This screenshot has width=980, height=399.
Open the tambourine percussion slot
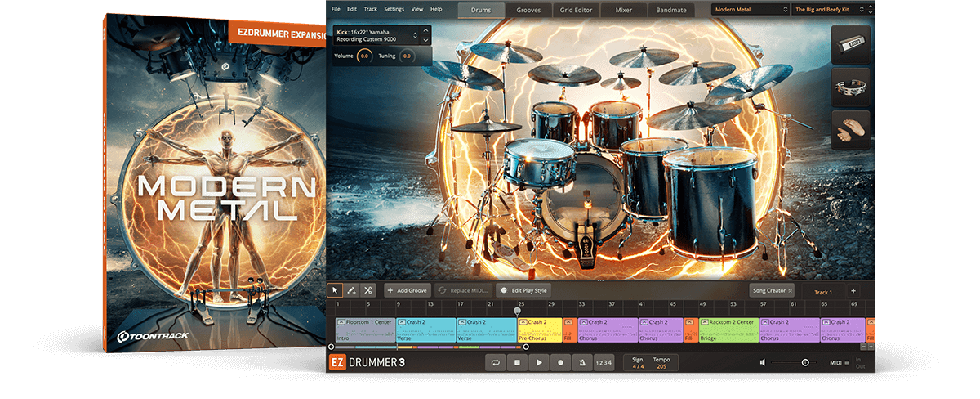tap(852, 87)
